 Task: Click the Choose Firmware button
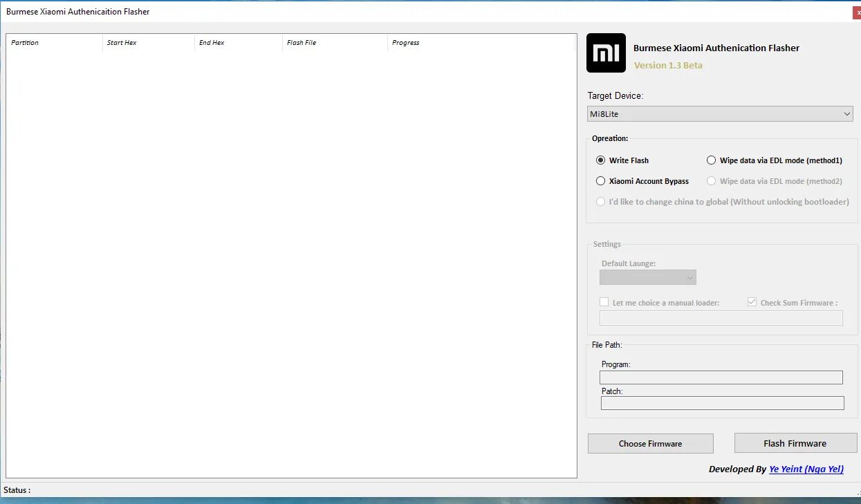[650, 444]
